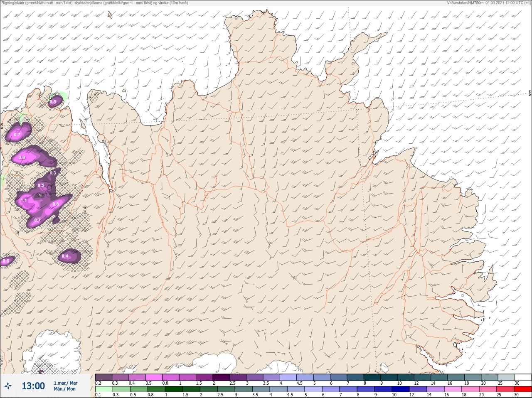Select the '1.mar./ Mar' date text
The height and width of the screenshot is (398, 532).
(65, 383)
